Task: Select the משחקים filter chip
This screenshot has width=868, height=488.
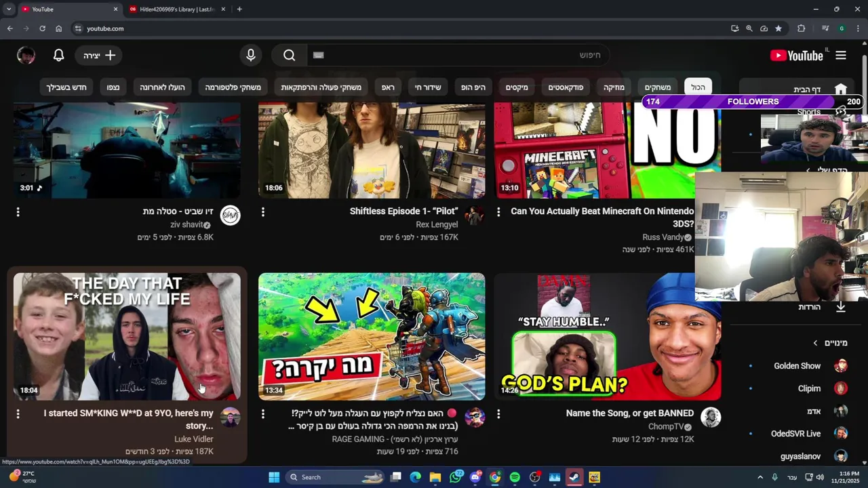Action: 657,87
